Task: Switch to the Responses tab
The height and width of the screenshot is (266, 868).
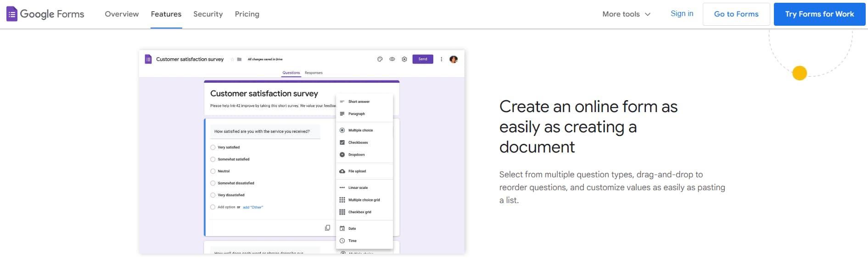Action: coord(314,73)
